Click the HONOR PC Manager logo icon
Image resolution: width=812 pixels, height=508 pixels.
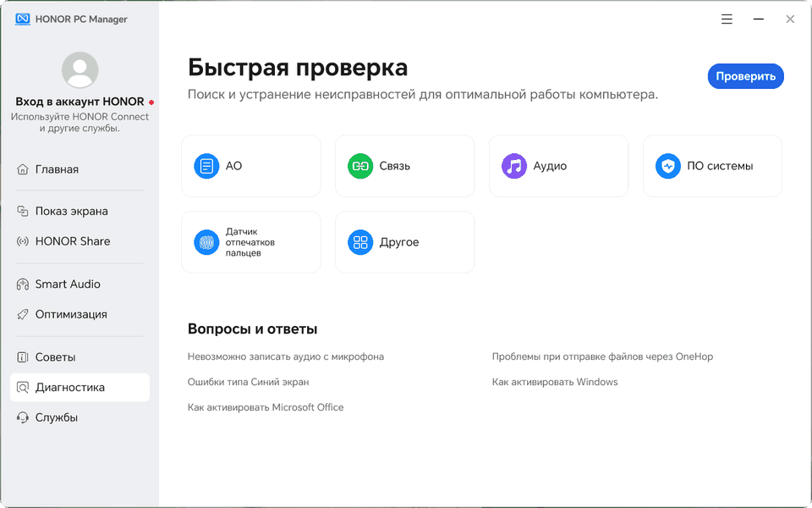click(22, 19)
